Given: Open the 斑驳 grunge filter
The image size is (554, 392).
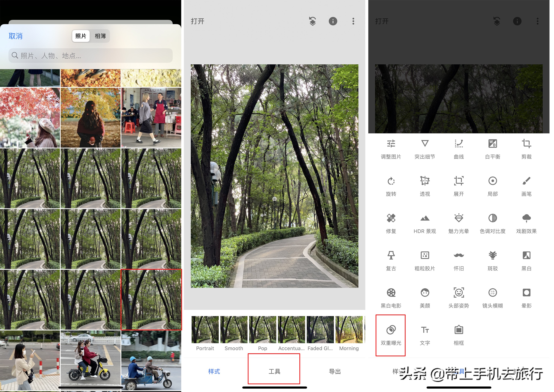Looking at the screenshot, I should [x=492, y=261].
